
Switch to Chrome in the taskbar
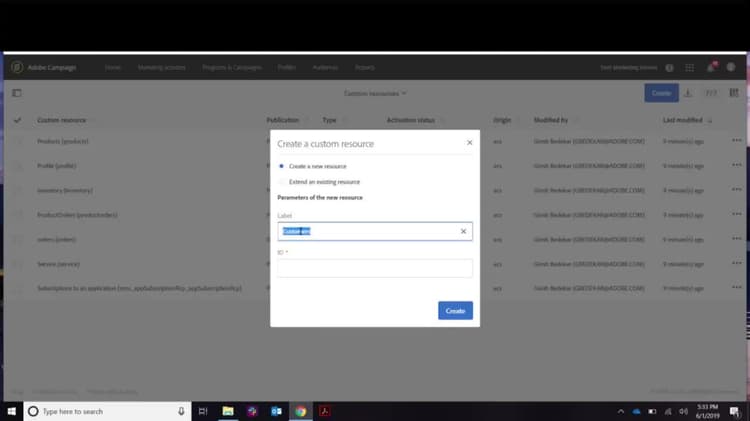tap(301, 411)
